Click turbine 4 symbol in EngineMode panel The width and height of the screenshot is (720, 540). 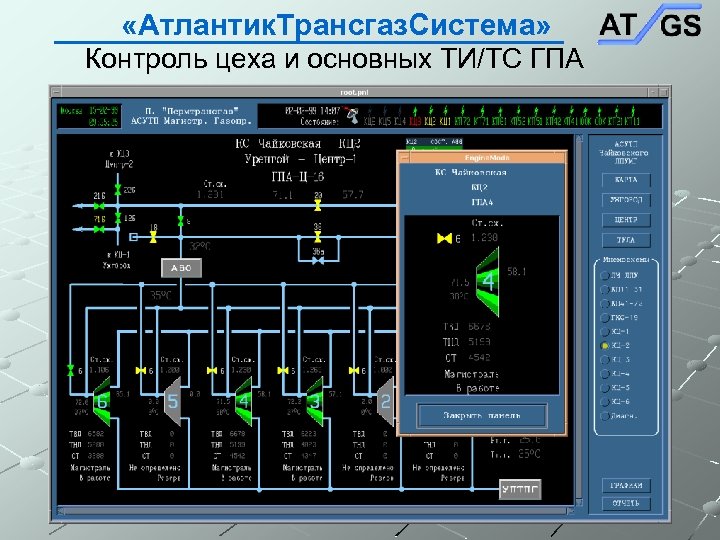488,282
